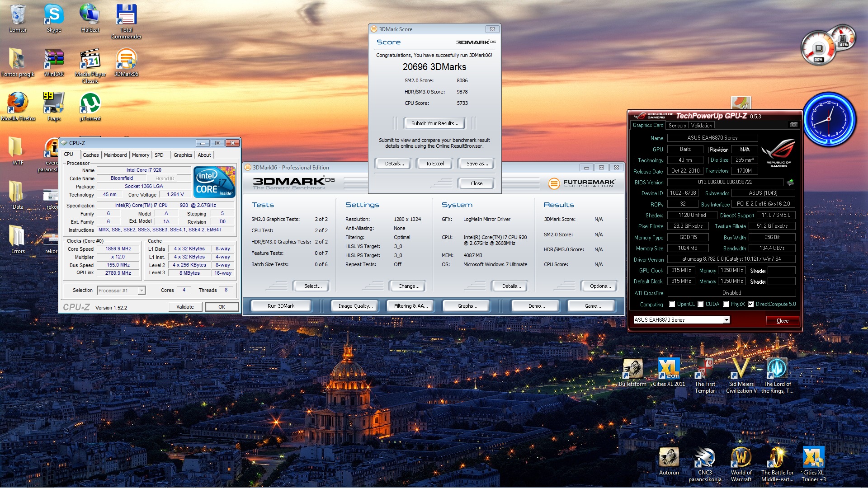This screenshot has width=868, height=488.
Task: Click Validate button in CPU-Z
Action: [x=185, y=307]
